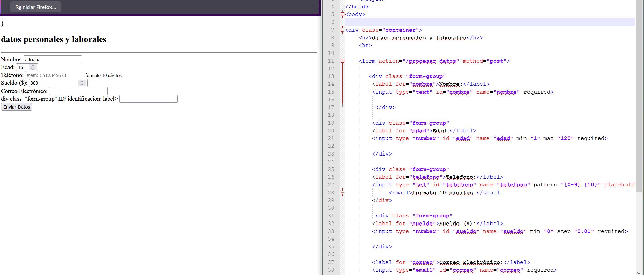Select the Correo Electrónico input field

78,91
